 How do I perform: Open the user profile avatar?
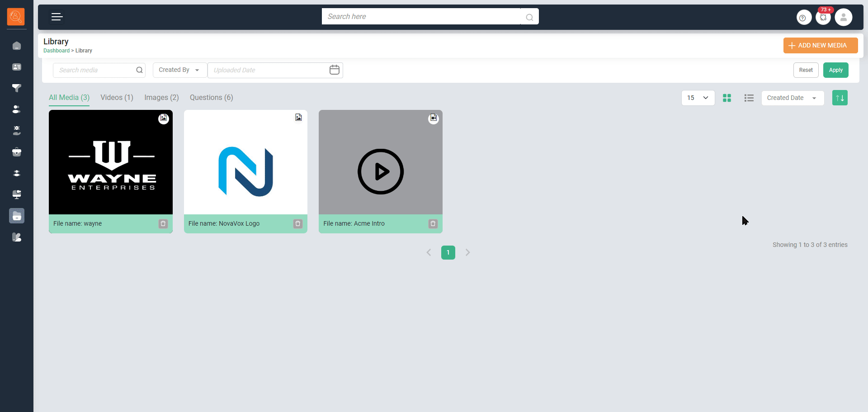tap(843, 18)
